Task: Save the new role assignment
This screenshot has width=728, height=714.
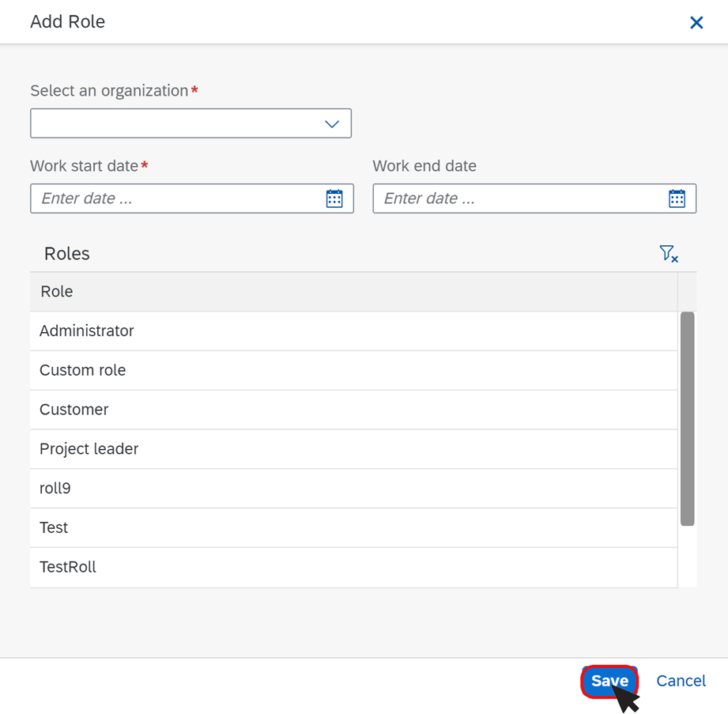Action: click(609, 681)
